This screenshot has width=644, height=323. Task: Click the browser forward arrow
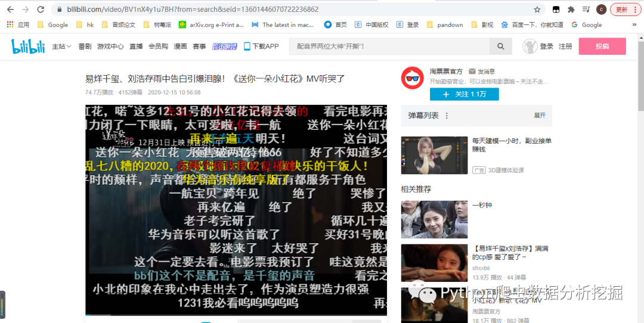click(25, 10)
